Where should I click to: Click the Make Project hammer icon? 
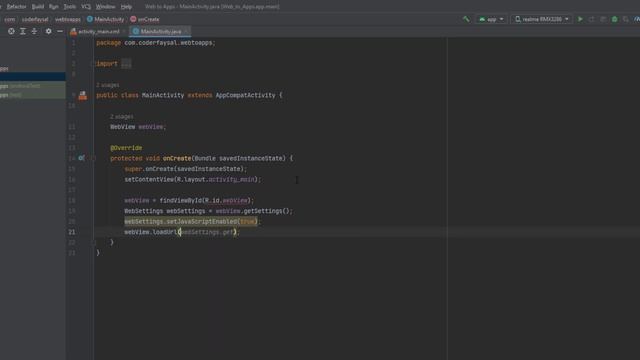pyautogui.click(x=466, y=19)
